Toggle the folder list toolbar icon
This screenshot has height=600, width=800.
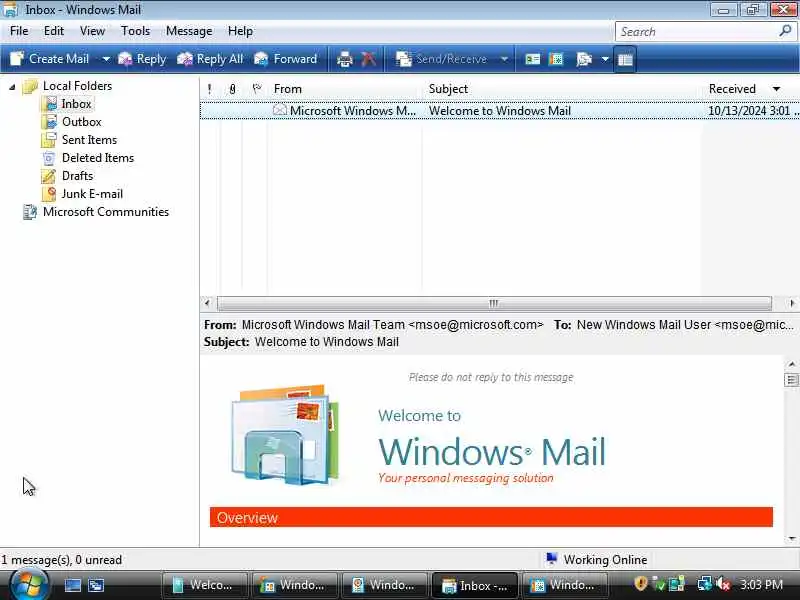click(625, 59)
